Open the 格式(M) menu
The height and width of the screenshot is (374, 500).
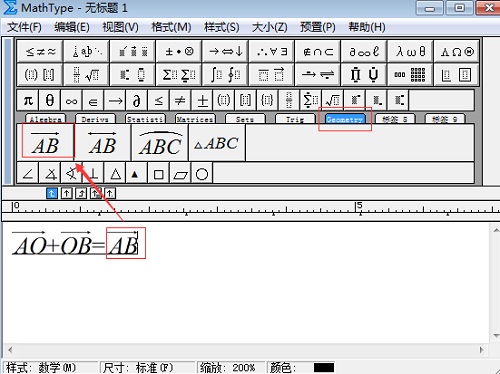coord(171,27)
